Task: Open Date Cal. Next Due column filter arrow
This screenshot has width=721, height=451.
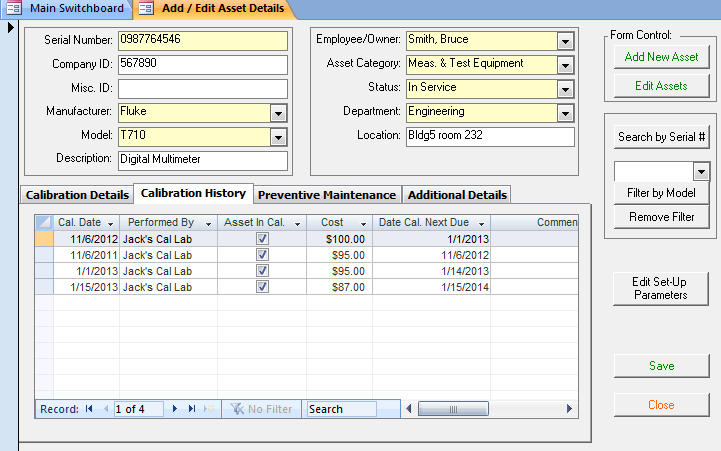Action: point(481,223)
